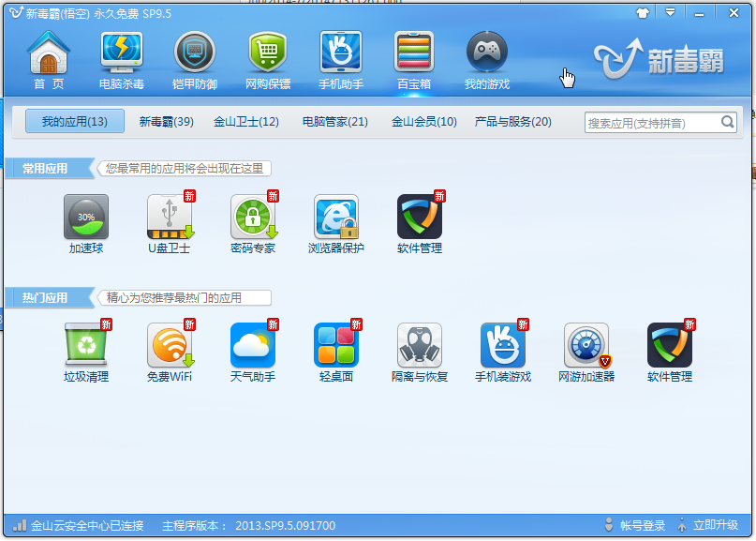
Task: Launch 垃圾清理 junk cleaner
Action: (x=86, y=353)
